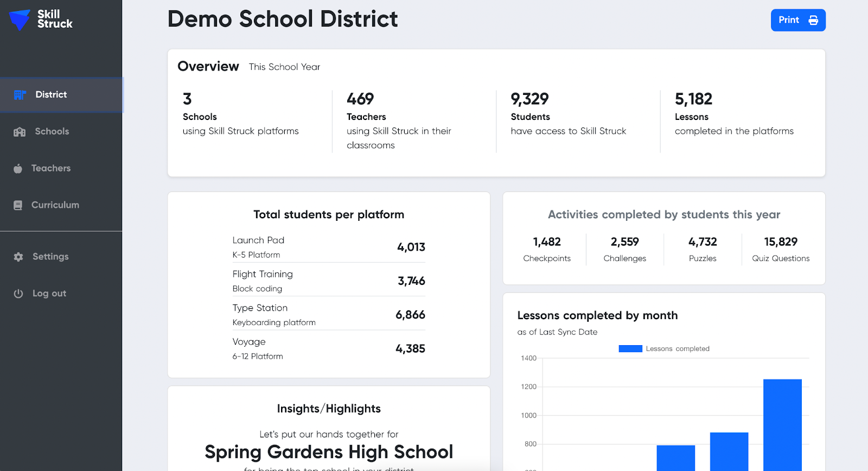Click the Spring Gardens High School name

(329, 452)
